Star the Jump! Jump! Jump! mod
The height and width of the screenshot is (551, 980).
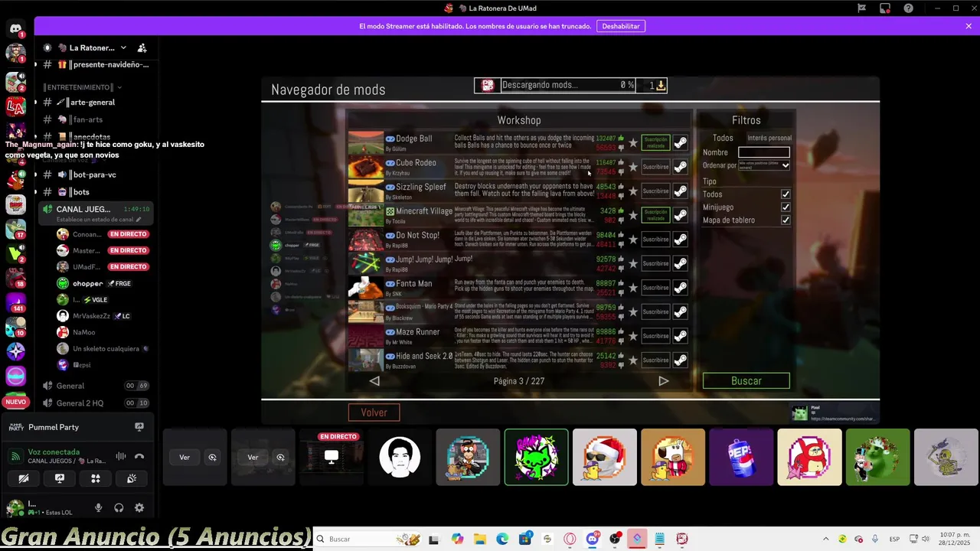point(633,264)
